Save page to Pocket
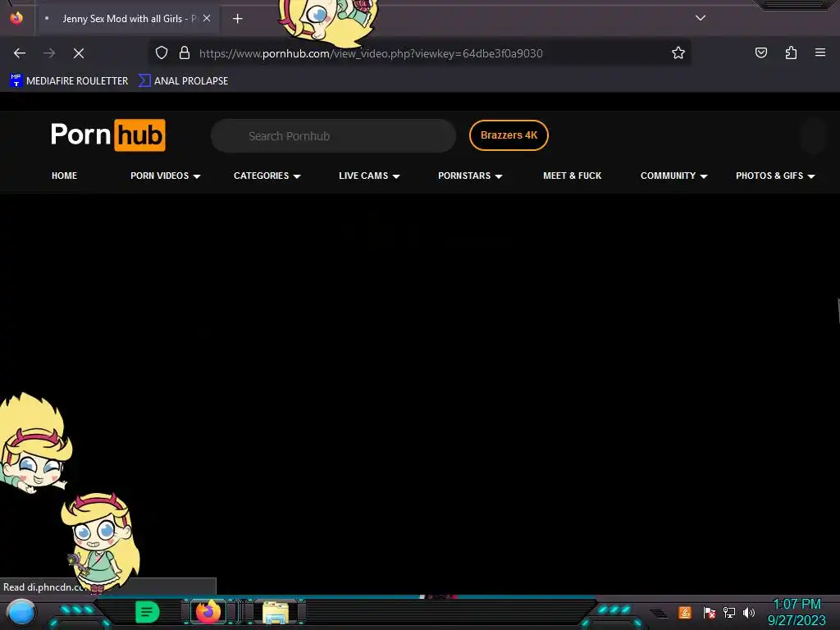The image size is (840, 630). (x=761, y=52)
